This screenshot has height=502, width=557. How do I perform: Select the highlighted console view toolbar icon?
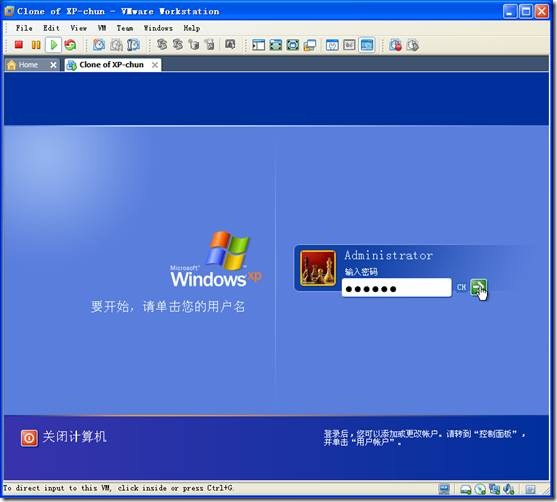pos(367,45)
